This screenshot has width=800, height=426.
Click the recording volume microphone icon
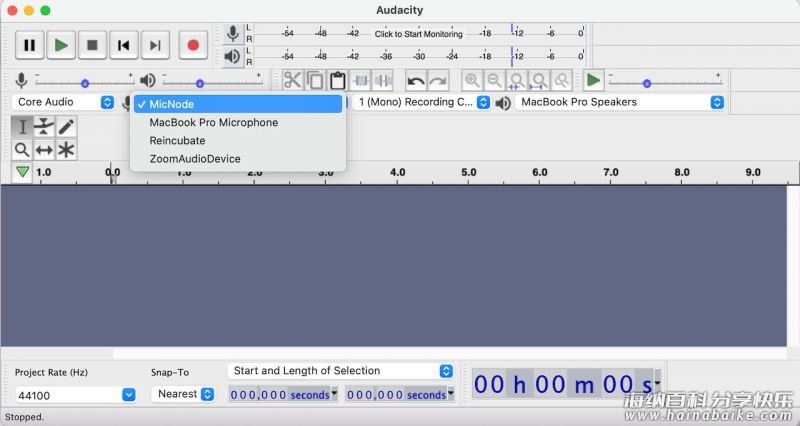[x=21, y=81]
